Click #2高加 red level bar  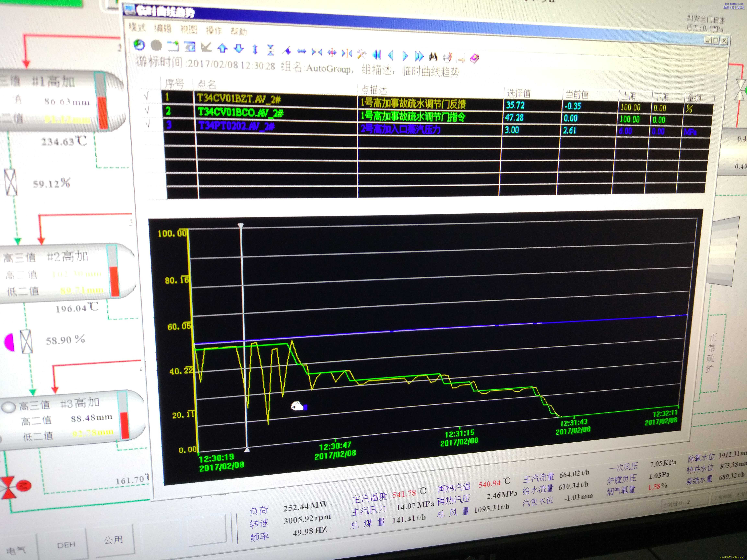coord(114,281)
